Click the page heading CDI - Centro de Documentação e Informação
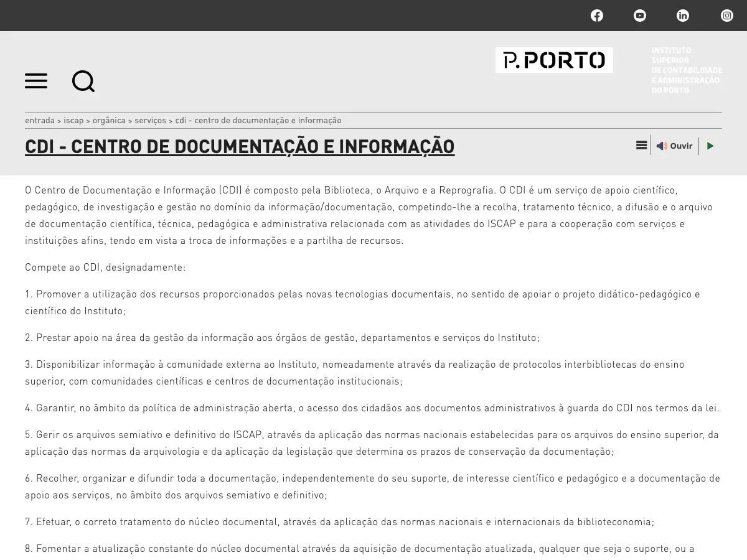 coord(240,147)
